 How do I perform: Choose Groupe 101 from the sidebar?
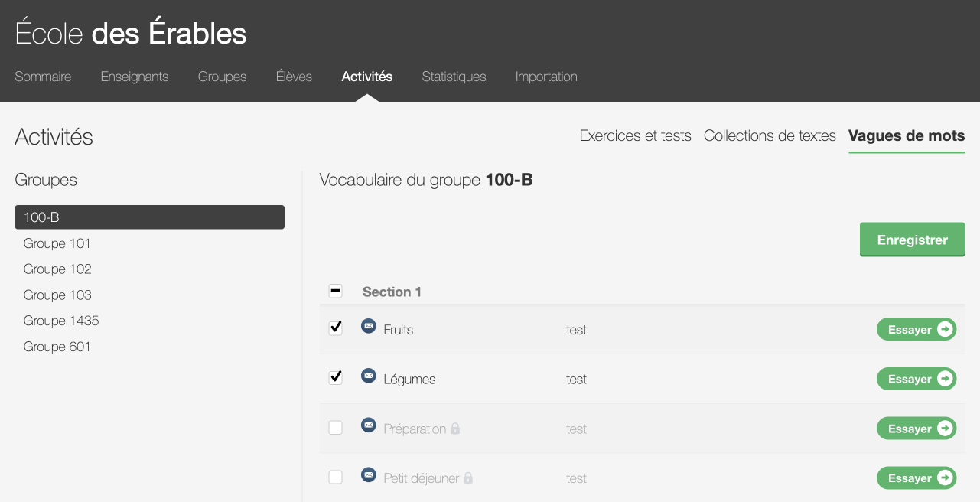(x=57, y=243)
